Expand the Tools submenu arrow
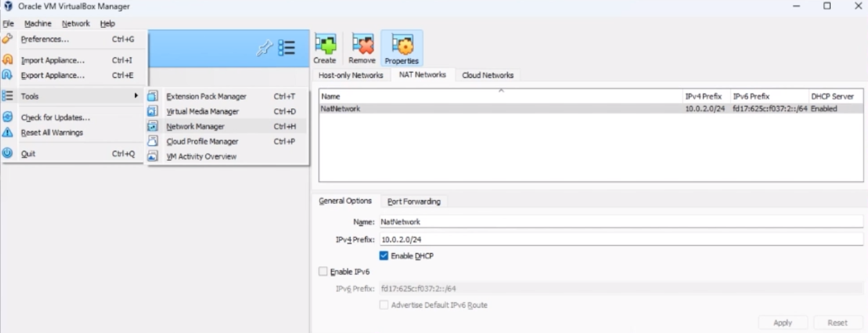Viewport: 868px width, 333px height. [136, 96]
